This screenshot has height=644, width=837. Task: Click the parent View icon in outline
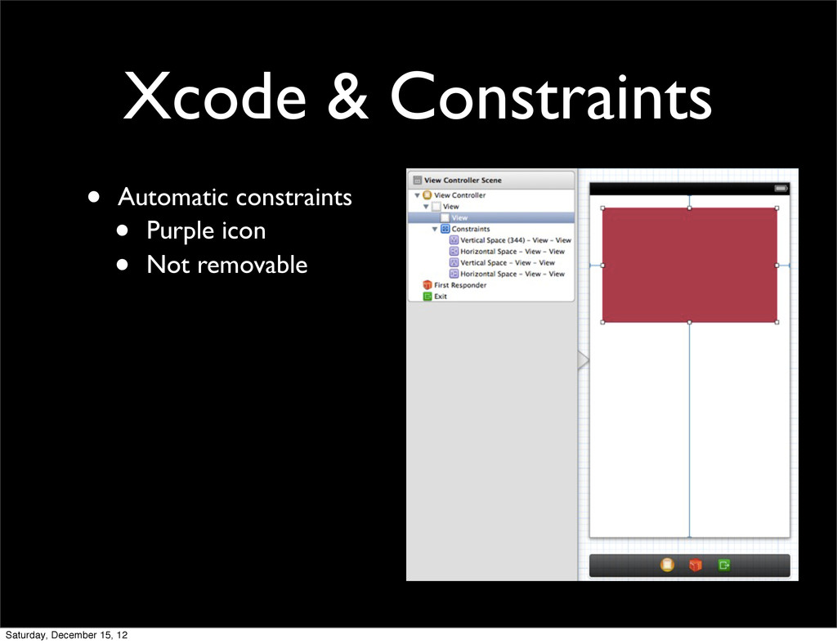[436, 207]
